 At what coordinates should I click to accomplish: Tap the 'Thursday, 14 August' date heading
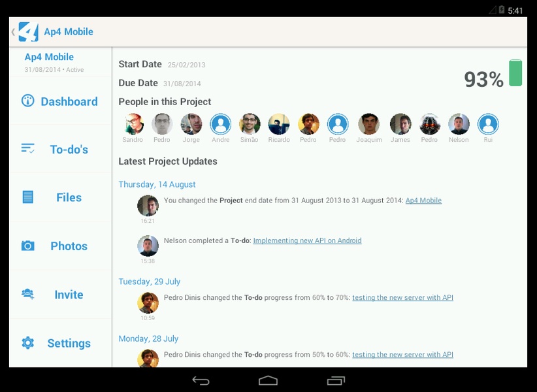coord(157,184)
